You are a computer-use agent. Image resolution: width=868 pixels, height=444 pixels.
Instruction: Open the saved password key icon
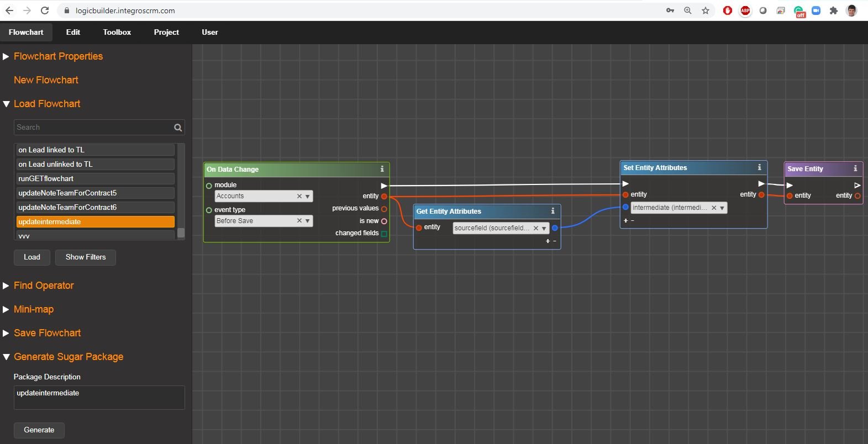pos(670,10)
